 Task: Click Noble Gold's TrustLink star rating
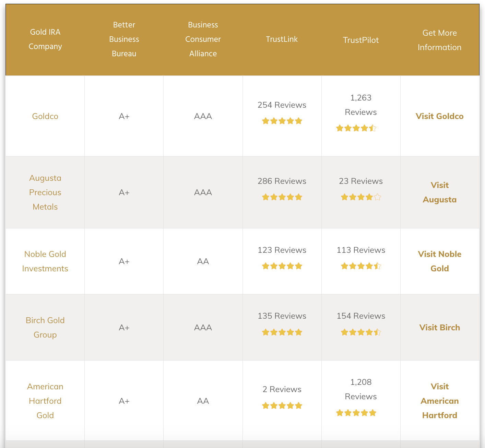tap(282, 266)
